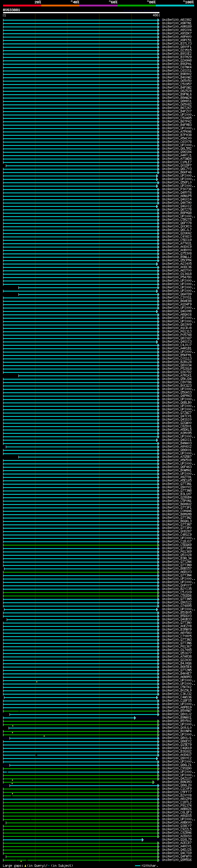Click the red 20% identity legend segment
The width and height of the screenshot is (197, 868).
(x=22, y=6)
